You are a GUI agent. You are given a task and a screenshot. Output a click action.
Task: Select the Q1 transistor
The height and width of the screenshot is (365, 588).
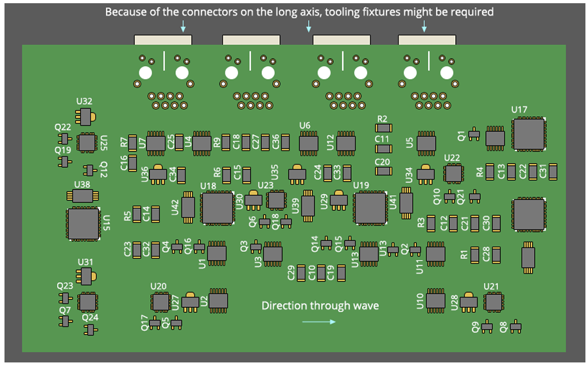pos(474,135)
